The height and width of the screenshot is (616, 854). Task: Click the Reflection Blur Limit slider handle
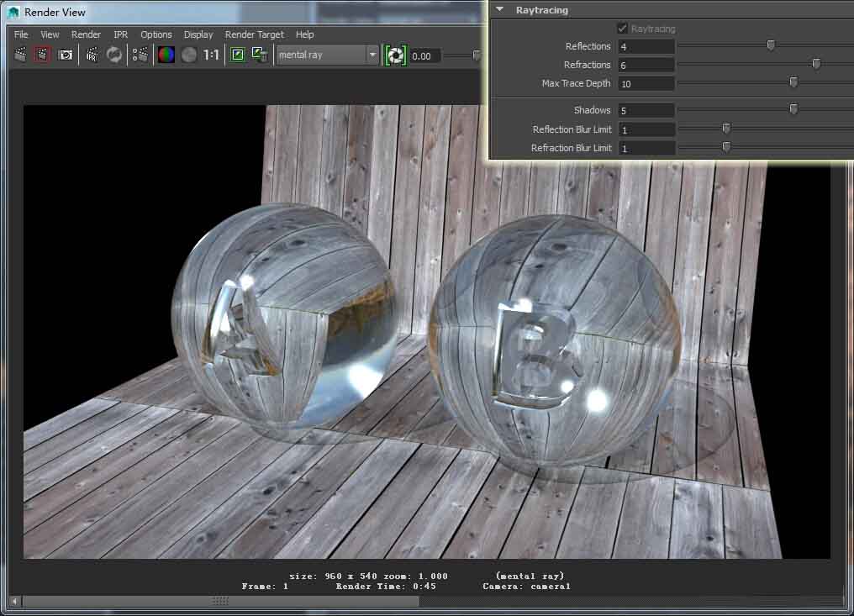click(726, 128)
